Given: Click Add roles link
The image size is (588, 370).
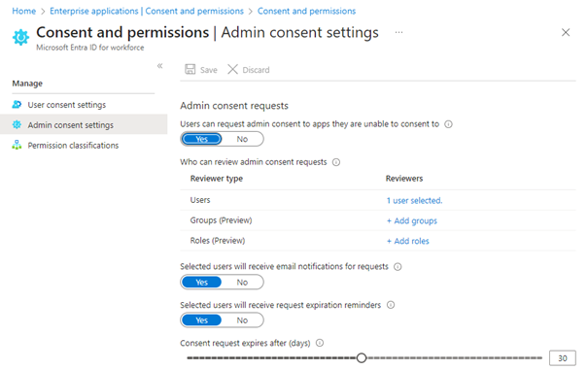Looking at the screenshot, I should [x=407, y=241].
